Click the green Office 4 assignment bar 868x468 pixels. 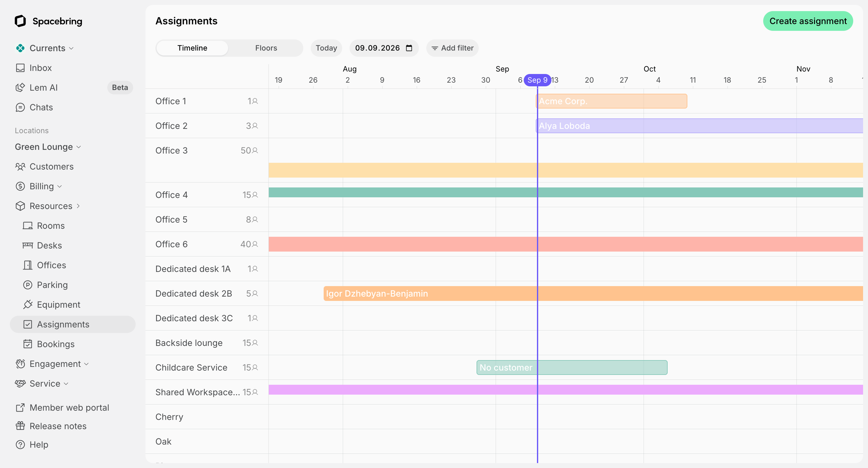[566, 192]
